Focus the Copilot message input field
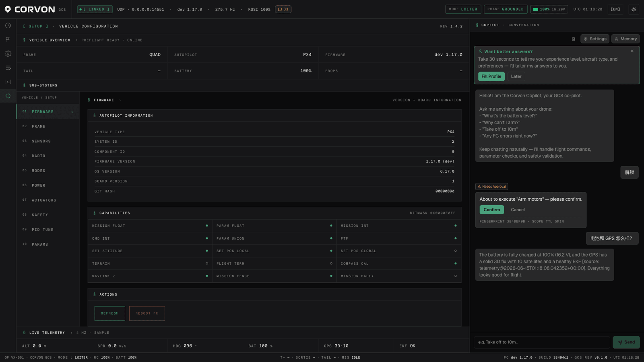644x362 pixels. tap(542, 342)
